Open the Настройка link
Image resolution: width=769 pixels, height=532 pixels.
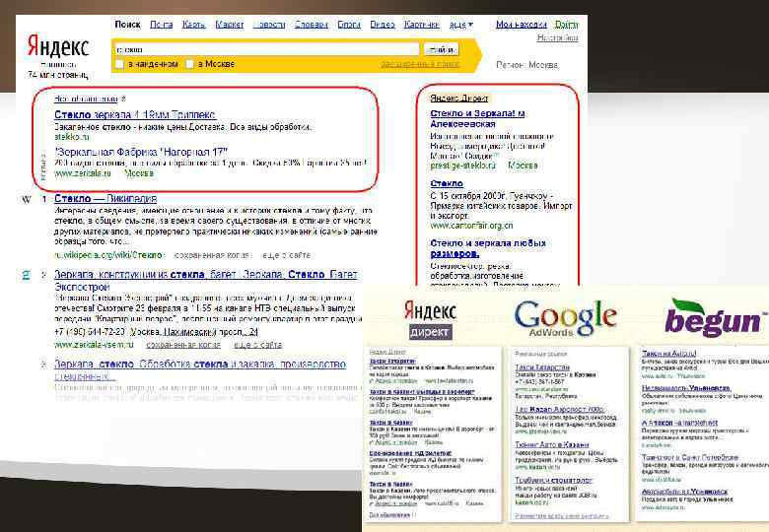558,37
